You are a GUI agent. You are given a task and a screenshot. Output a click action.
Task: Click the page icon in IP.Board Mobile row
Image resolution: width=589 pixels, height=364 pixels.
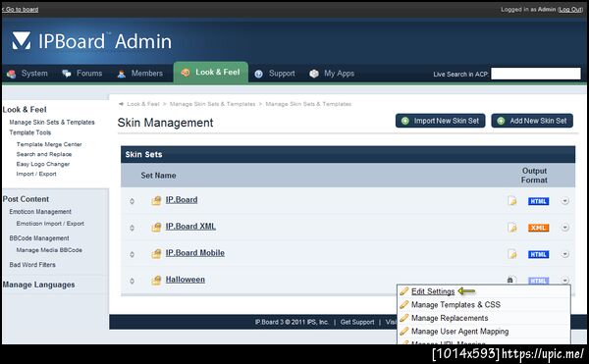(x=512, y=254)
